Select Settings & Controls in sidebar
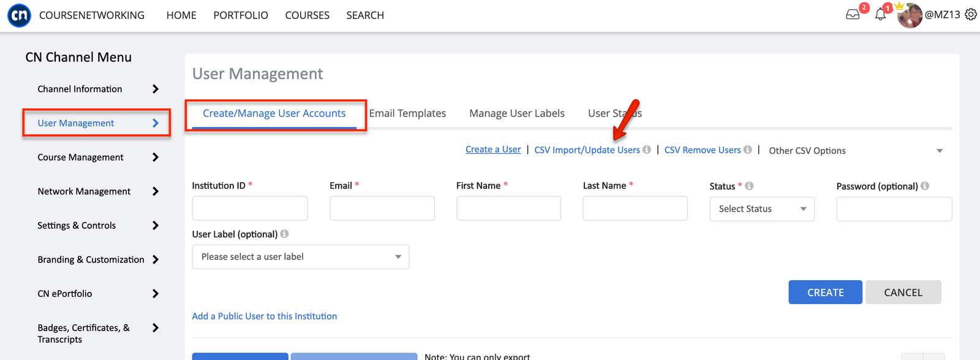The image size is (980, 360). [77, 226]
